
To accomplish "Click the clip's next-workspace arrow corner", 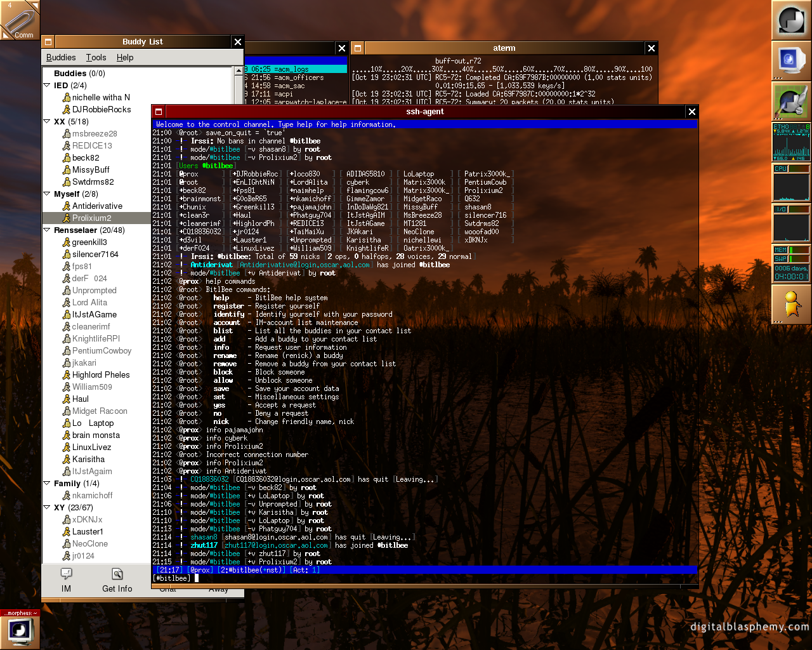I will pyautogui.click(x=36, y=4).
